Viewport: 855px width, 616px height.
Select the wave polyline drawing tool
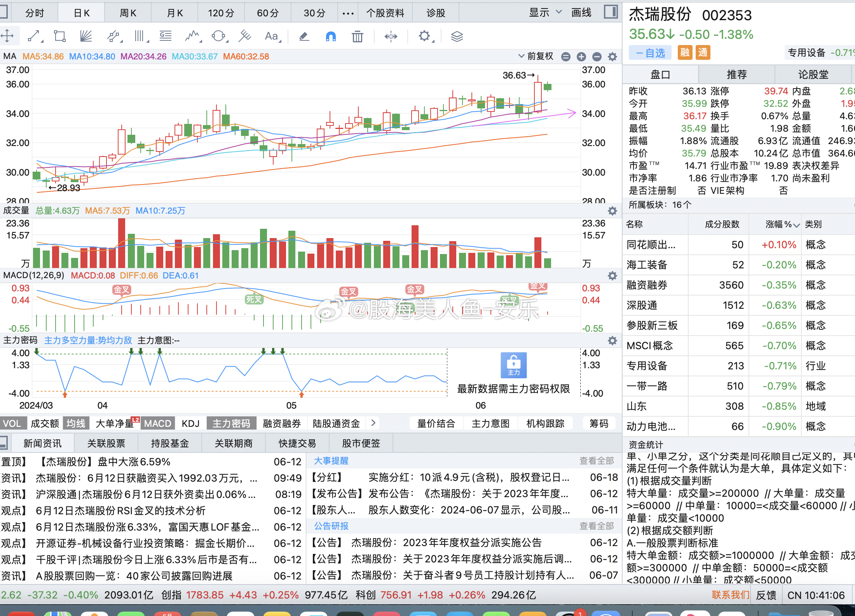[x=192, y=36]
